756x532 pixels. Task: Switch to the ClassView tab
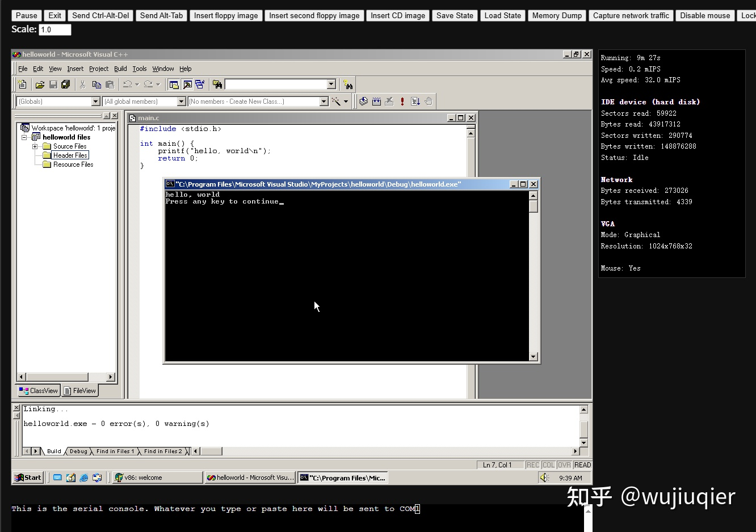tap(39, 391)
